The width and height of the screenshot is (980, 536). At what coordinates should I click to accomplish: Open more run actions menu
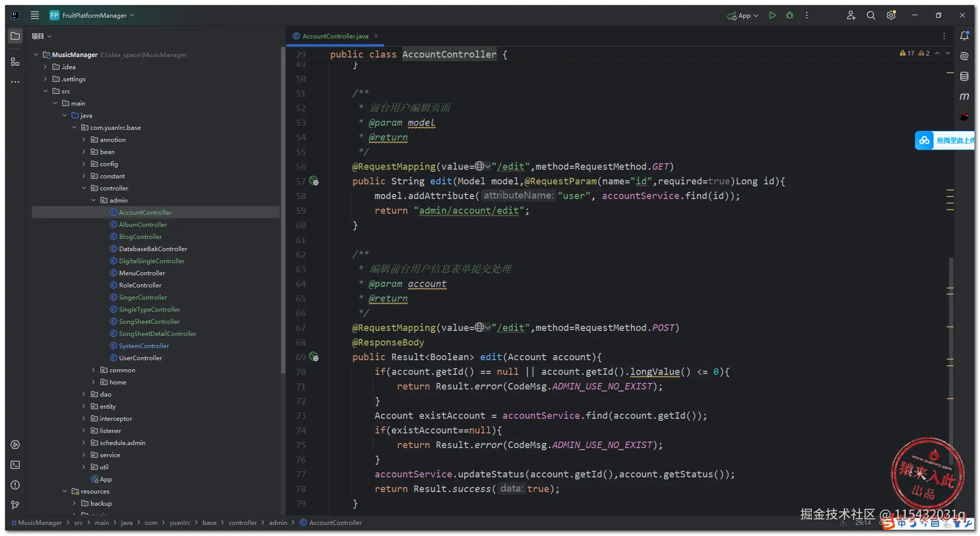807,15
